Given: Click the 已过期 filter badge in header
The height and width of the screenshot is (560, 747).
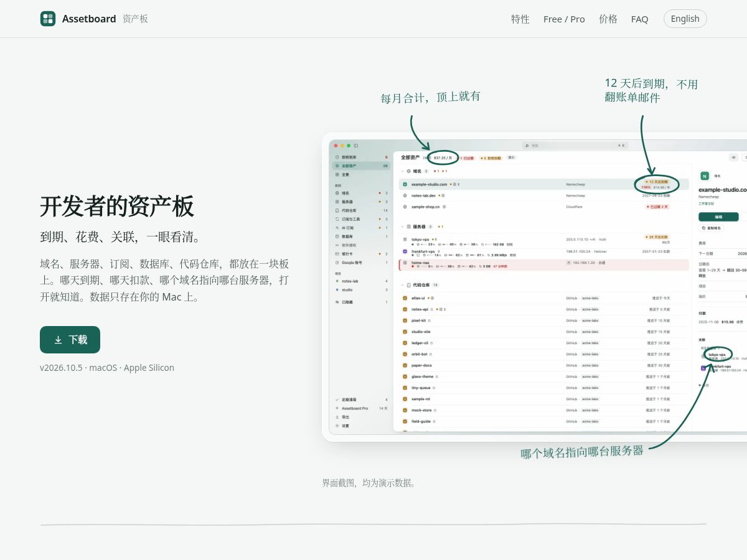Looking at the screenshot, I should coord(467,158).
